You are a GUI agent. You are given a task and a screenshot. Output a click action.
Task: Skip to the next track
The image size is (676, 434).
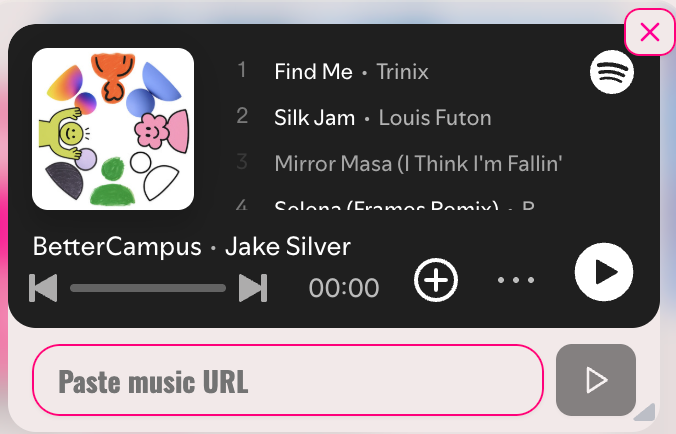click(x=253, y=287)
